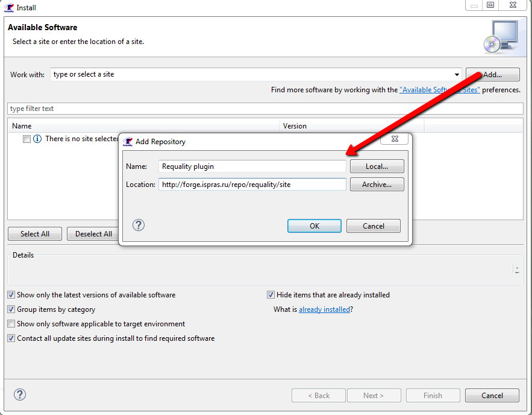Focus the repository Name field 'Requality plugin'

tap(252, 166)
